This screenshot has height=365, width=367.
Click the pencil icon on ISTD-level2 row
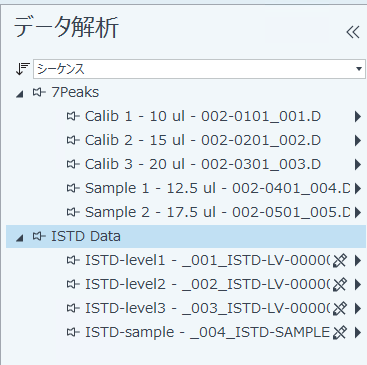point(340,284)
